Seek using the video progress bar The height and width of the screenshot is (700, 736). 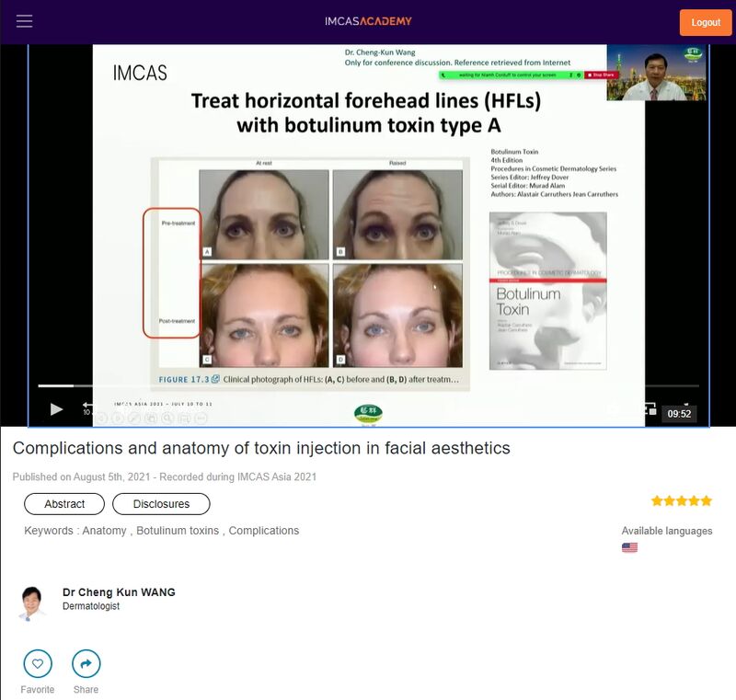coord(368,385)
